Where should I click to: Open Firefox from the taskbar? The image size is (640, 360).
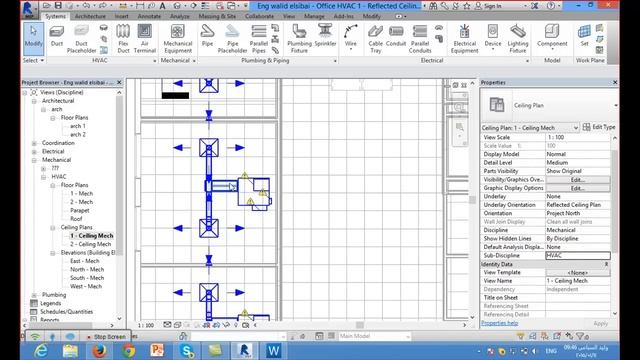coord(99,351)
